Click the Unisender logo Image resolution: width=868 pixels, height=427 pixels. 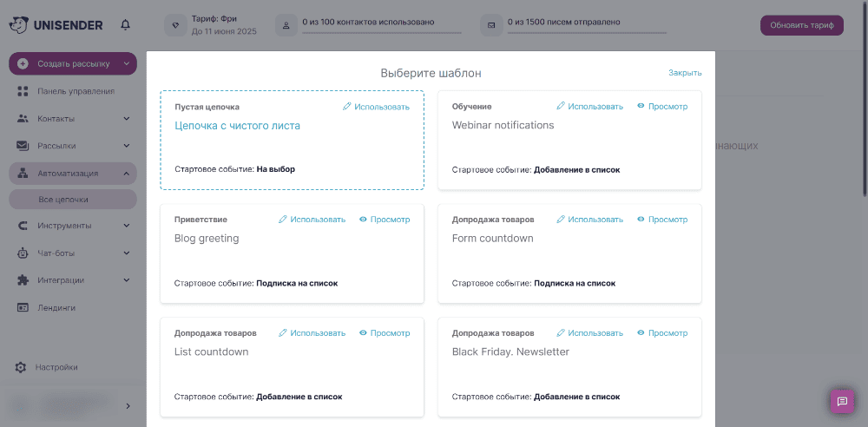point(56,25)
